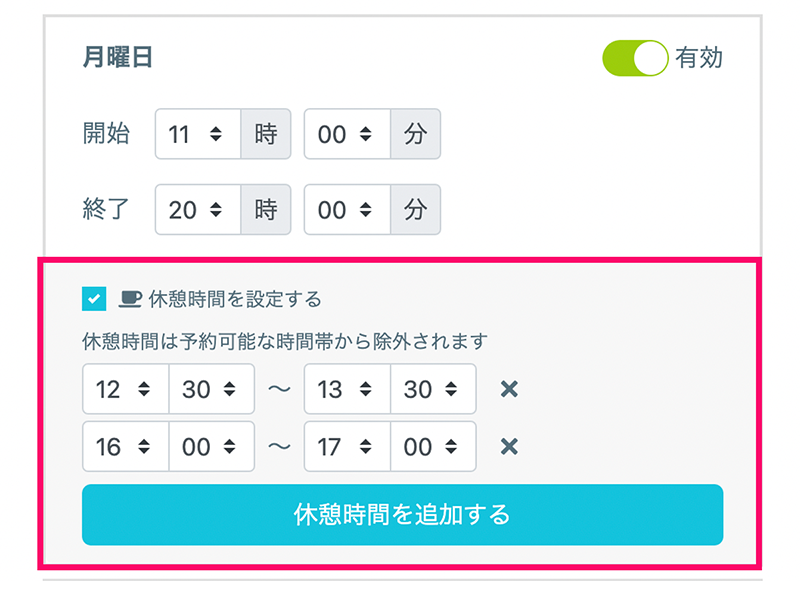This screenshot has width=800, height=601.
Task: Uncheck the 休憩時間を設定する checkbox
Action: click(95, 298)
